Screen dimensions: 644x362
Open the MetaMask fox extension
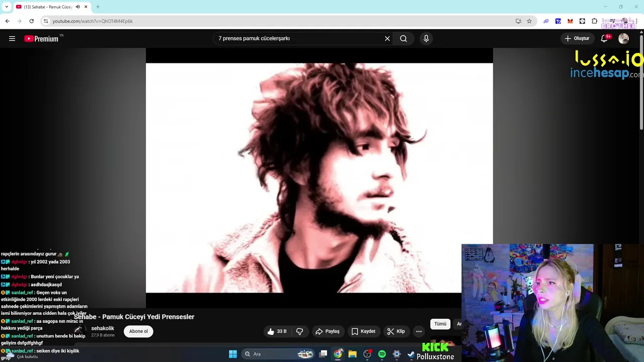(570, 21)
